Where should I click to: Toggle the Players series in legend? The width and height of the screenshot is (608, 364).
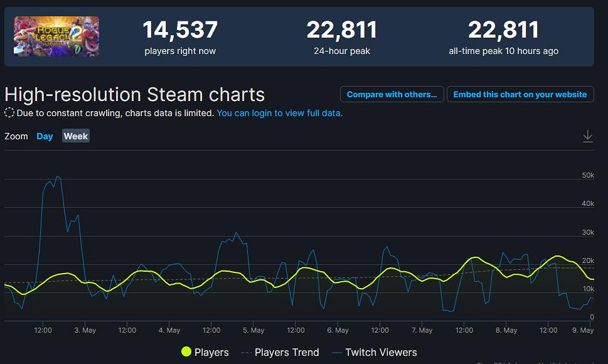click(211, 352)
